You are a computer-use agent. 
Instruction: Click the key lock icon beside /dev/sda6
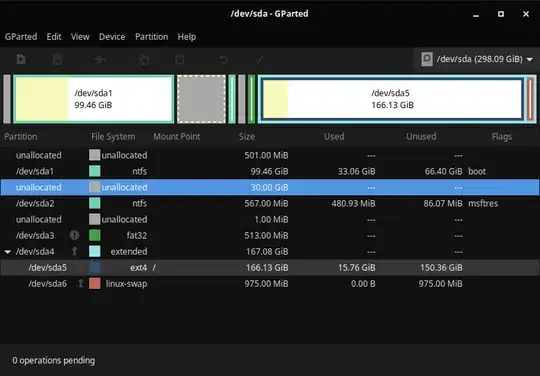pyautogui.click(x=80, y=283)
